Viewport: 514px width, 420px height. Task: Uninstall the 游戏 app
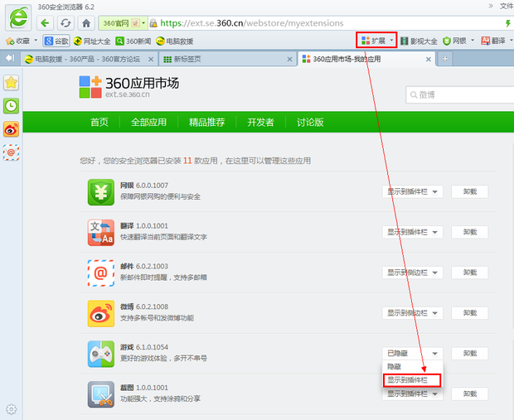click(x=470, y=354)
